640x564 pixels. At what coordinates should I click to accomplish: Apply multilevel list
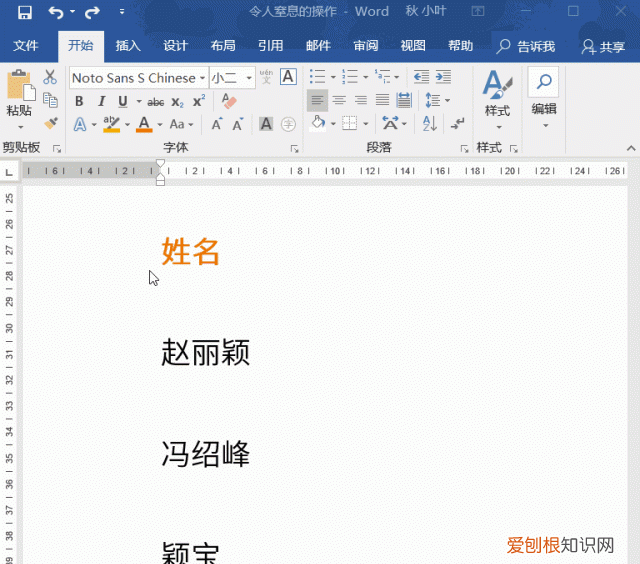click(x=382, y=77)
